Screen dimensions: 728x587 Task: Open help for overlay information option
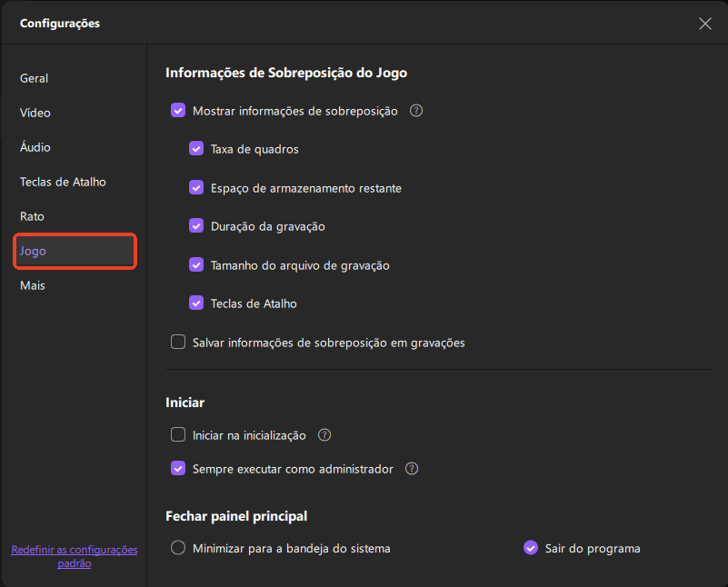(416, 111)
